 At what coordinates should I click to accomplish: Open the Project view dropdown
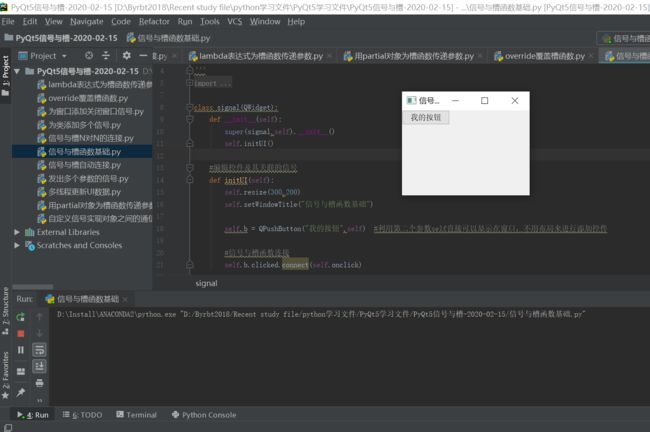[x=64, y=56]
